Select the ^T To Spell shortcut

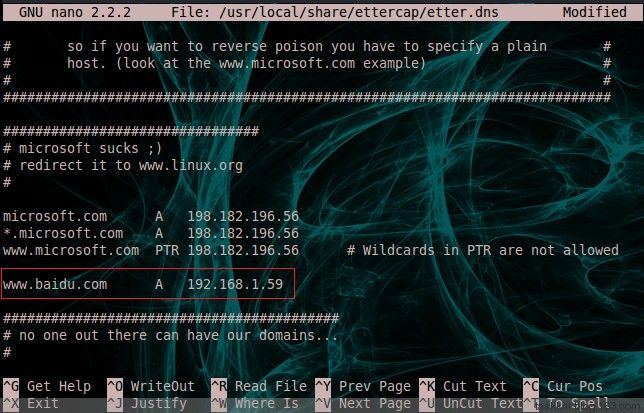pos(567,404)
